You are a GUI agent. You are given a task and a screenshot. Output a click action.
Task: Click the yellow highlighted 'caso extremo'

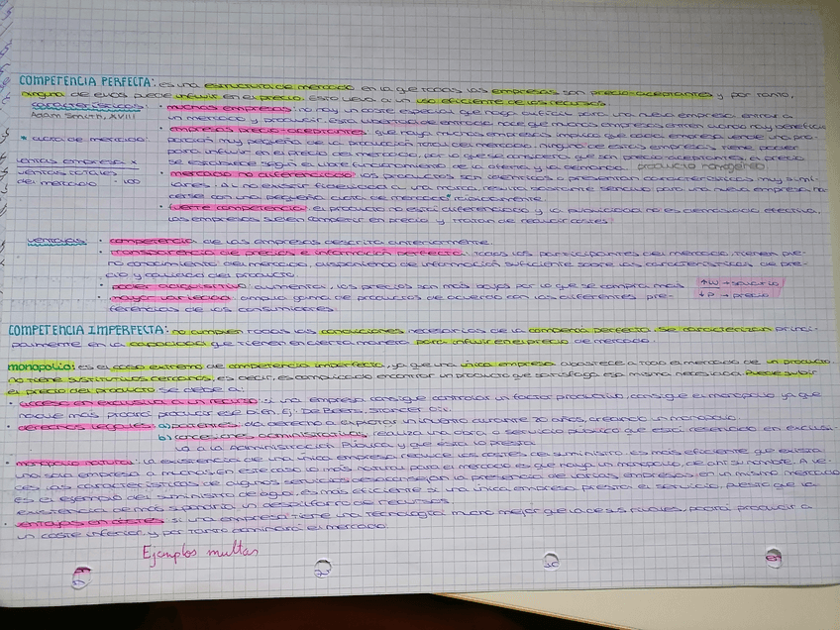coord(157,367)
